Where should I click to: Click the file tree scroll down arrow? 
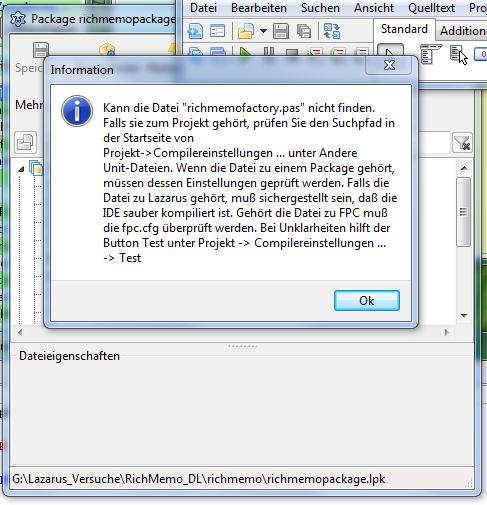click(464, 315)
